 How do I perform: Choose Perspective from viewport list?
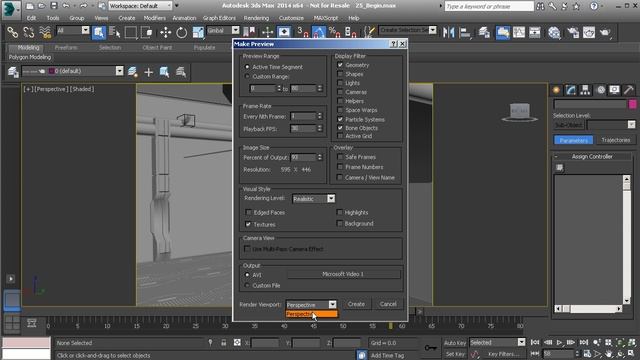coord(311,314)
